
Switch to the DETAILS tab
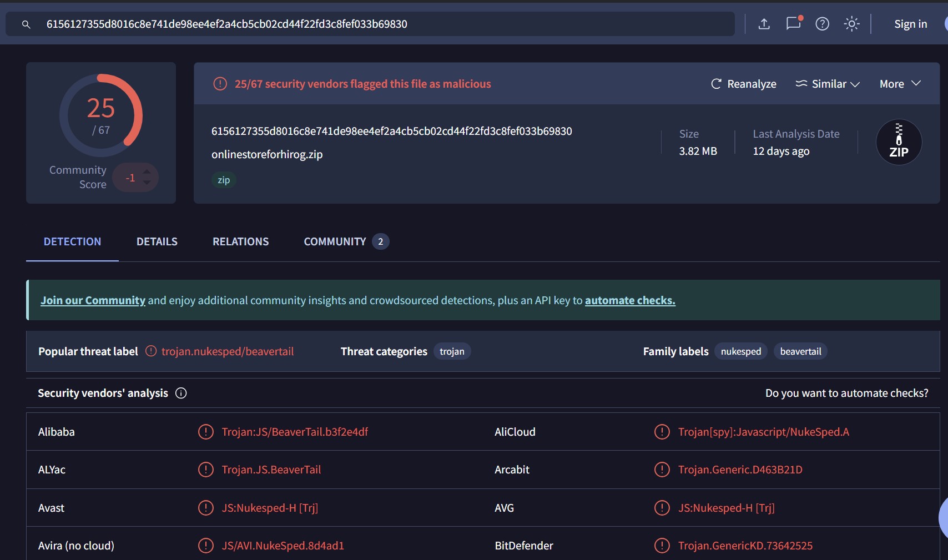coord(157,241)
